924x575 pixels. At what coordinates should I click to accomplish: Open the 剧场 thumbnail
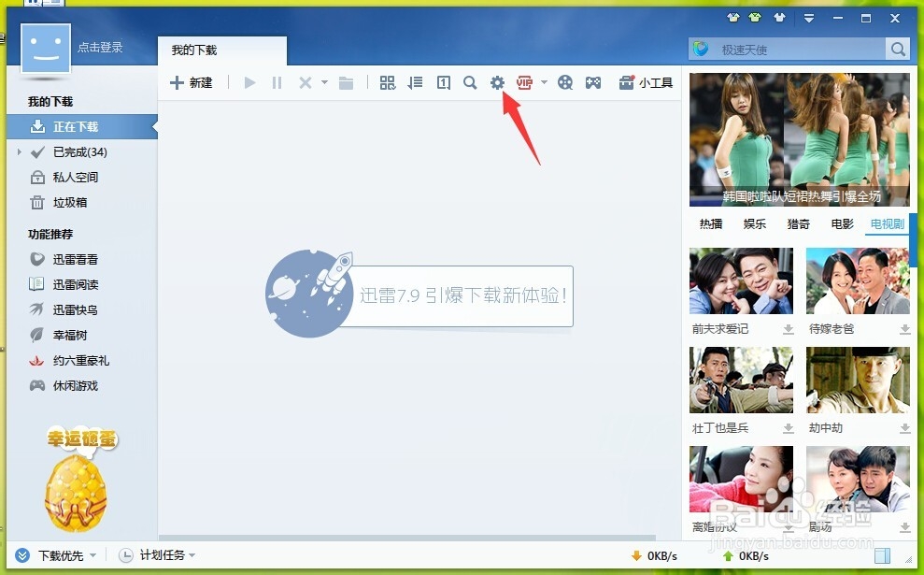pyautogui.click(x=858, y=479)
